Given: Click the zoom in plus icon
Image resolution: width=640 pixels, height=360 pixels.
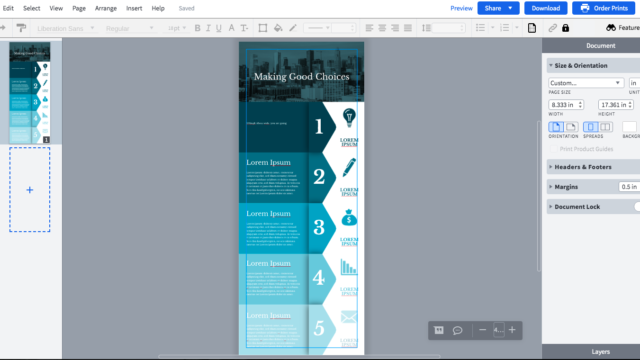Looking at the screenshot, I should click(x=512, y=330).
